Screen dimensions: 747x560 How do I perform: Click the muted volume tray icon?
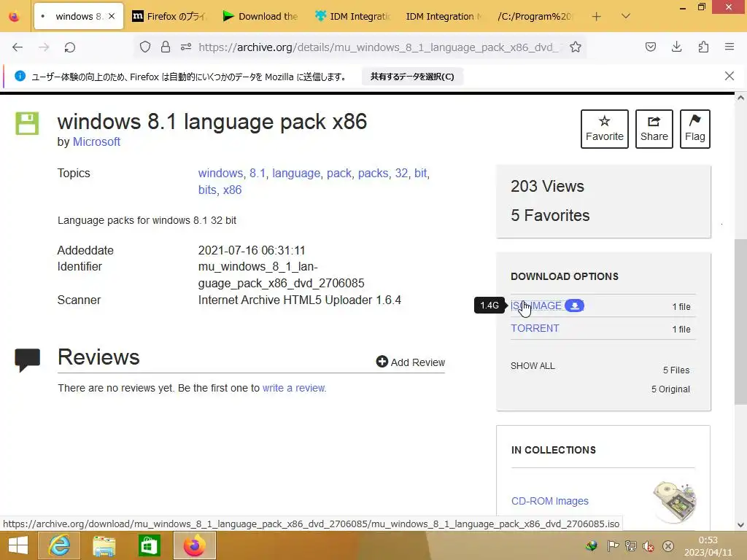tap(649, 546)
